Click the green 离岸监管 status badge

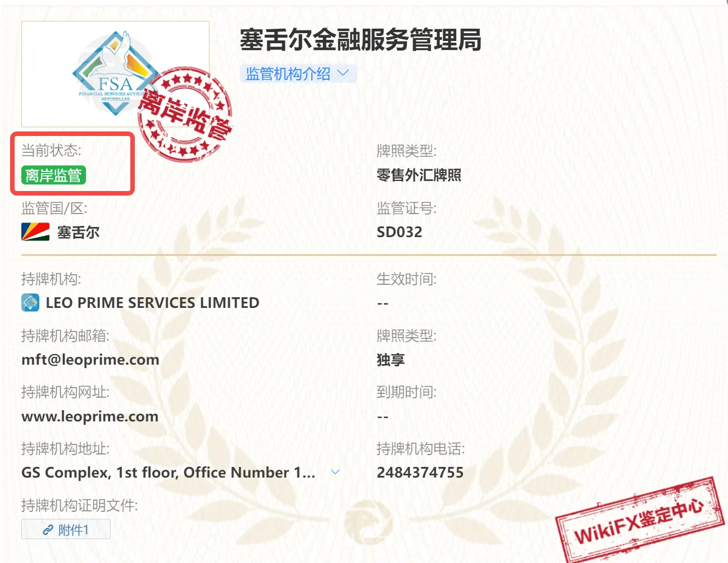pyautogui.click(x=53, y=175)
